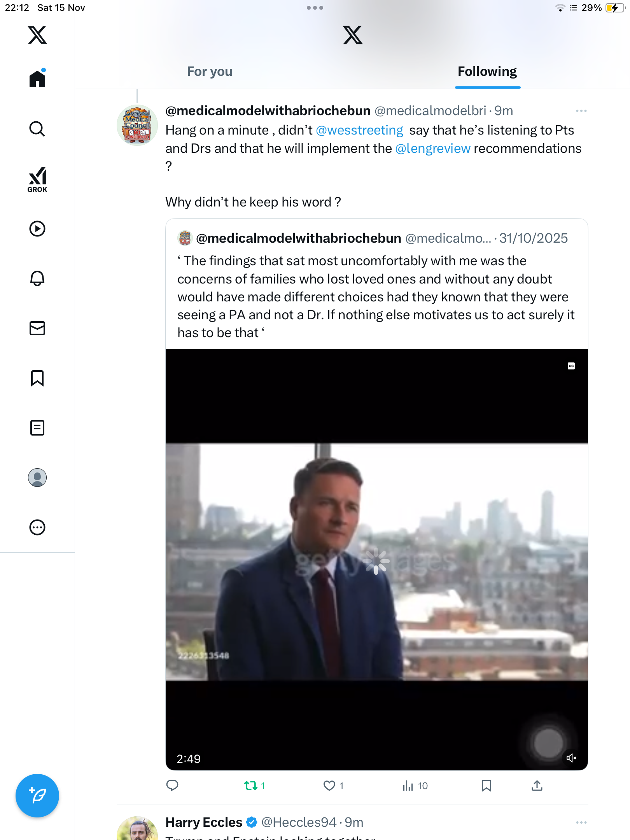Open the @wesstreeting mention link
The image size is (630, 840).
pyautogui.click(x=359, y=130)
